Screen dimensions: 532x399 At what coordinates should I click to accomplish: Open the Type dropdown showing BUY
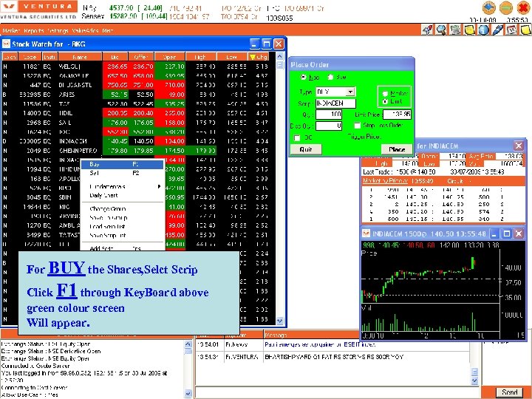coord(350,92)
